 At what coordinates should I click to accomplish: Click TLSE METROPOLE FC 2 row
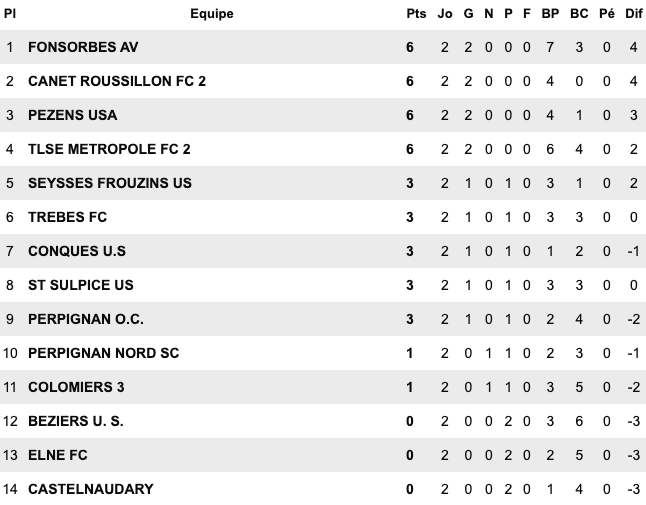(x=109, y=149)
